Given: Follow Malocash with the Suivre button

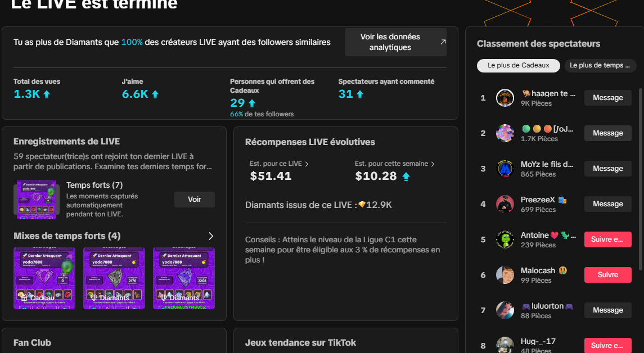Looking at the screenshot, I should click(x=607, y=275).
